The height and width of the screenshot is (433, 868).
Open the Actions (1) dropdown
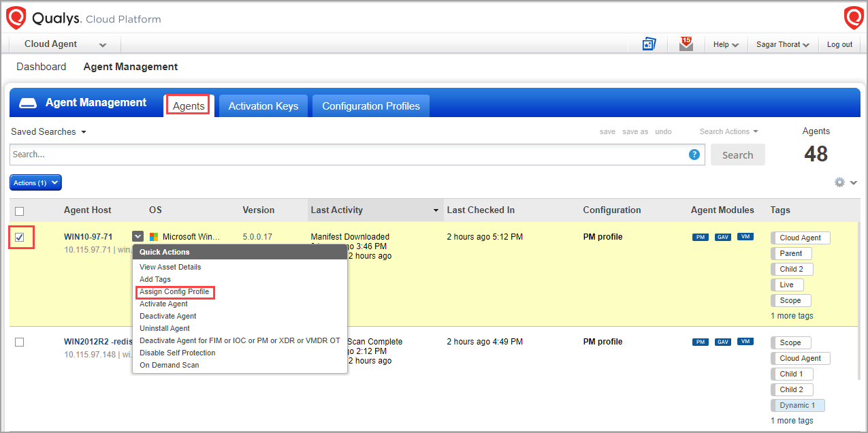tap(35, 182)
